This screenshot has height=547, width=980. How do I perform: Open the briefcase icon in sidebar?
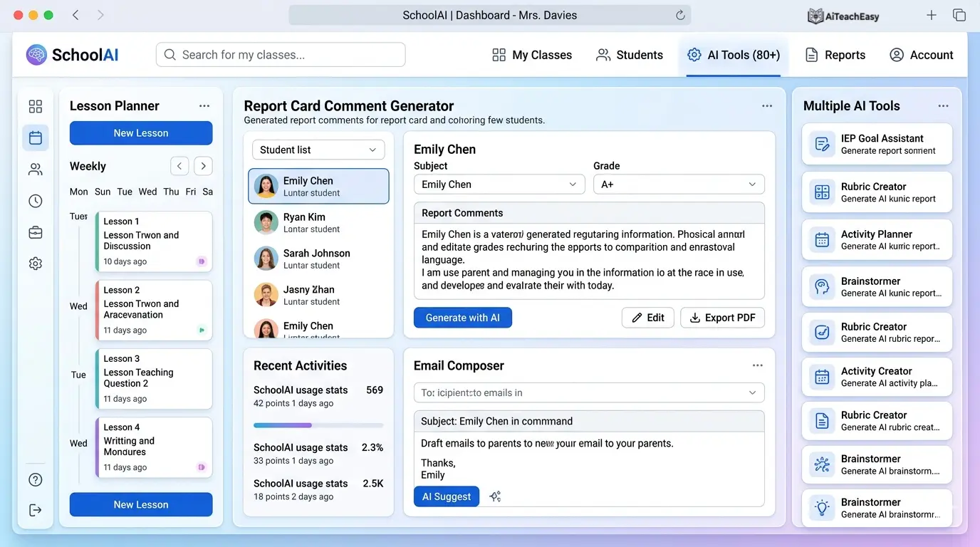36,231
